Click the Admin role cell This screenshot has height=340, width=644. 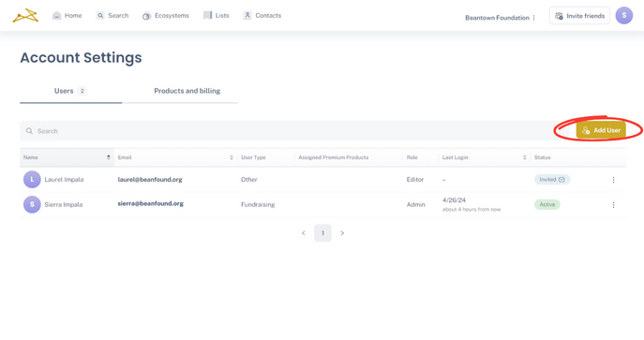(415, 205)
